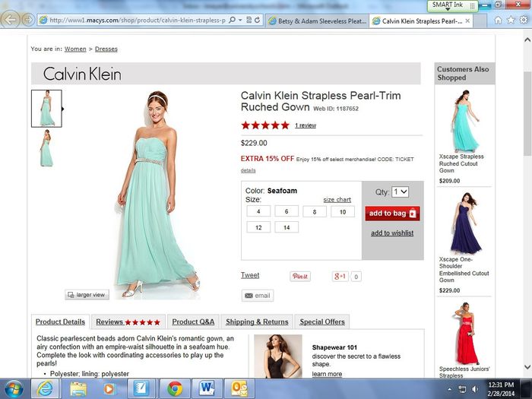Click scrollbar up arrow
This screenshot has width=532, height=399.
tap(527, 40)
